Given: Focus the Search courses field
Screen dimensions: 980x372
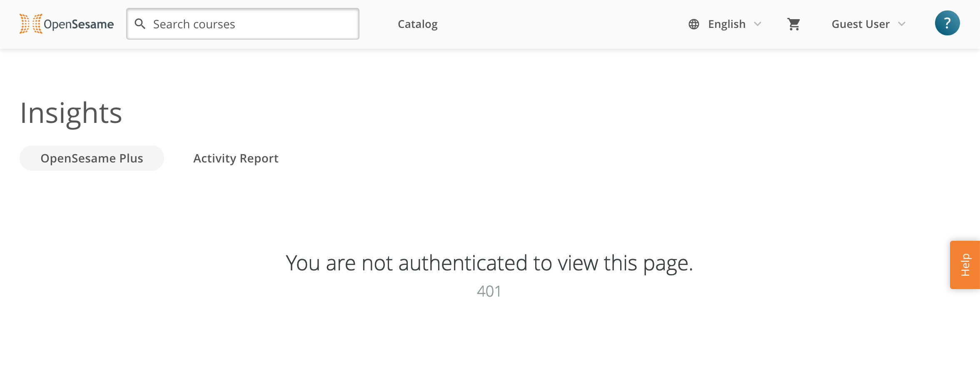Looking at the screenshot, I should coord(243,24).
